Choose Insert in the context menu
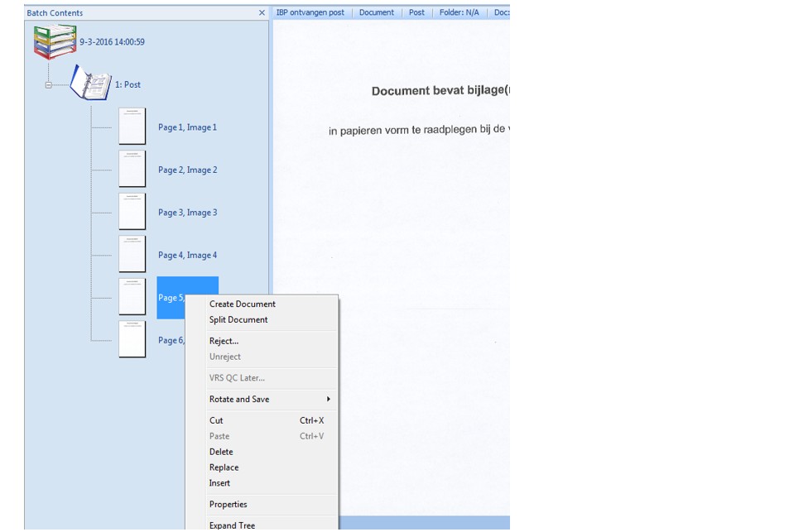The image size is (789, 532). click(219, 483)
